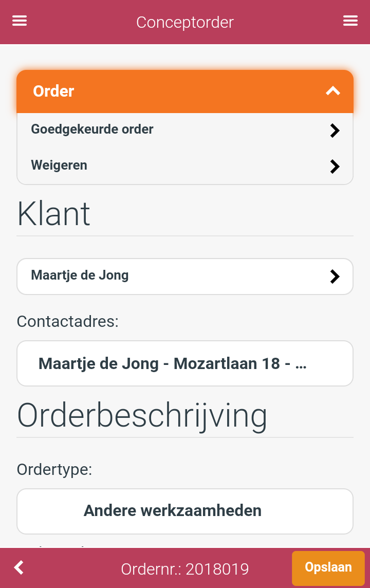Image resolution: width=370 pixels, height=588 pixels.
Task: Click the Orderbeschrijving section heading
Action: coord(142,416)
